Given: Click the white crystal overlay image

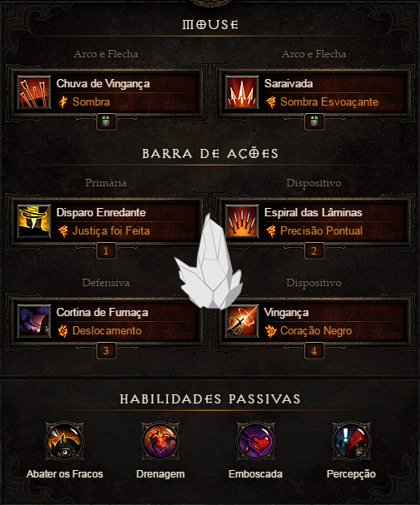Looking at the screenshot, I should [209, 261].
